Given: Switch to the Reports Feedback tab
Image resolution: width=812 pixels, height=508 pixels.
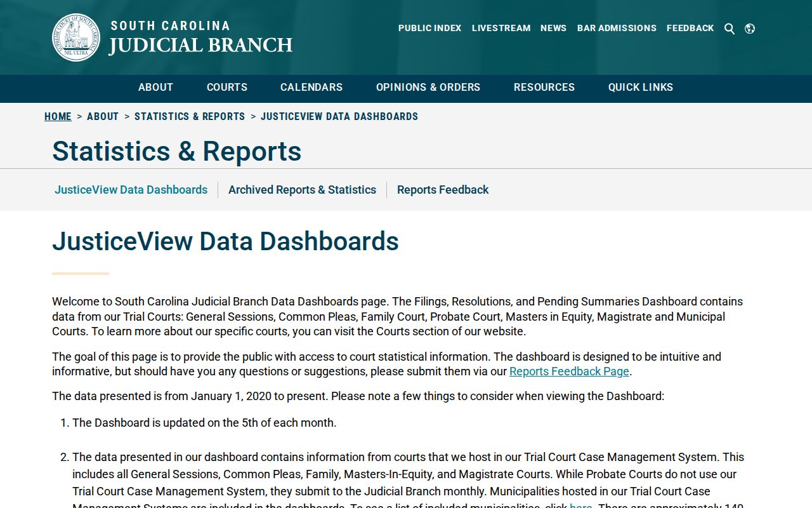Looking at the screenshot, I should tap(443, 190).
